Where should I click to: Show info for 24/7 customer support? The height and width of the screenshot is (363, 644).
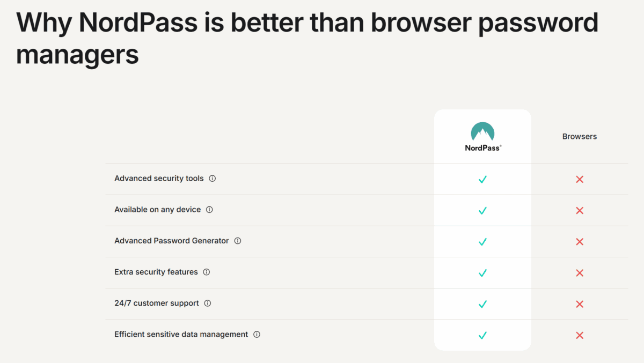[x=208, y=303]
